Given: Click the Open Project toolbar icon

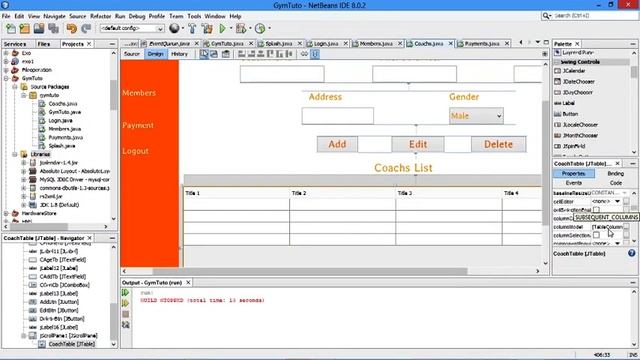Looking at the screenshot, I should click(x=39, y=29).
